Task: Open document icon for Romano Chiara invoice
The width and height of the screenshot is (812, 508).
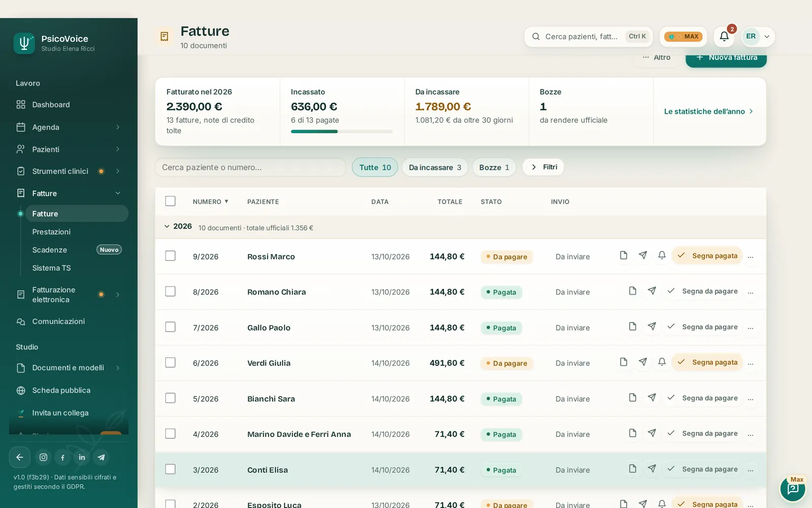Action: (633, 291)
